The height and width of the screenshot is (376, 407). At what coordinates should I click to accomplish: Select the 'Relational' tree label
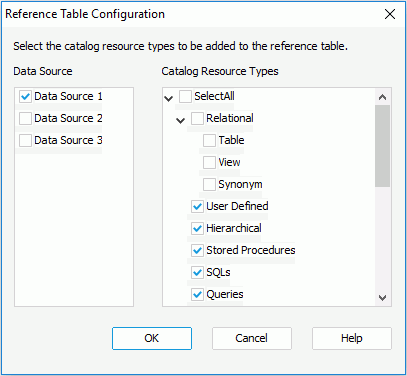click(x=230, y=118)
